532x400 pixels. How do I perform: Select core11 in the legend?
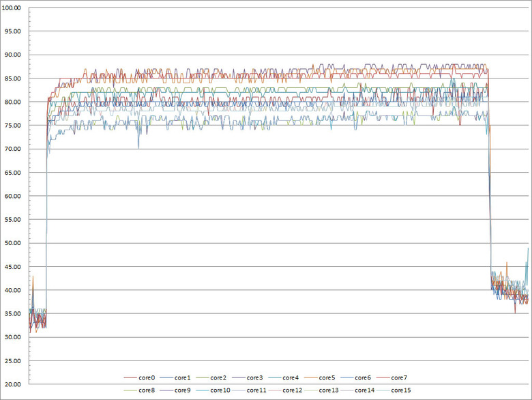point(249,390)
